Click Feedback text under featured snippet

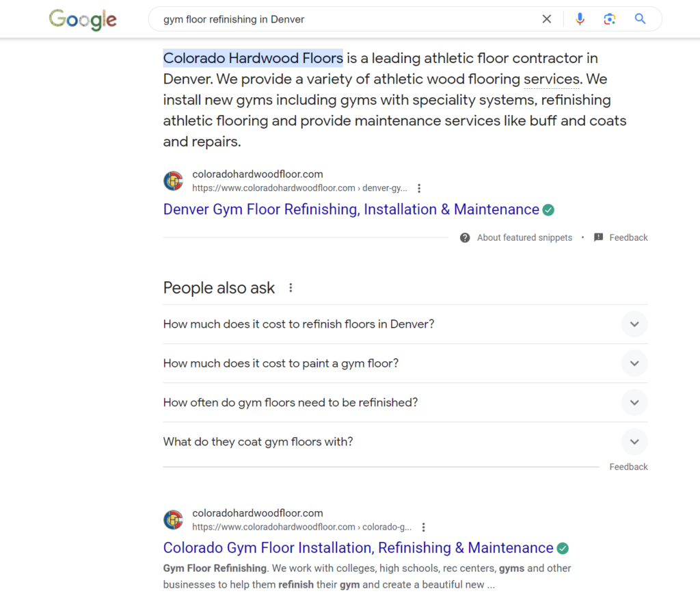tap(628, 237)
